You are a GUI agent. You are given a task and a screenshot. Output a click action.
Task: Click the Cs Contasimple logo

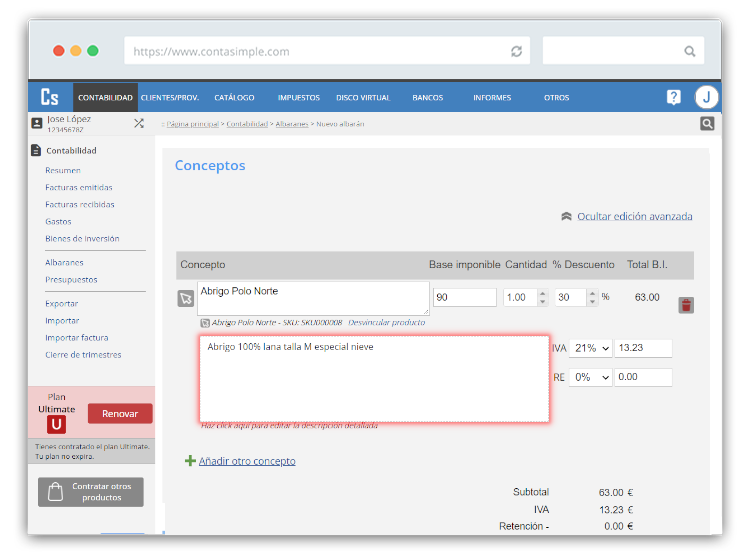[50, 97]
